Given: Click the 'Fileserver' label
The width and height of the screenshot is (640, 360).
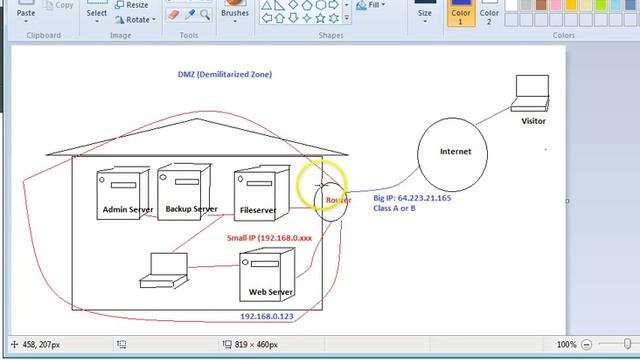Looking at the screenshot, I should point(258,211).
